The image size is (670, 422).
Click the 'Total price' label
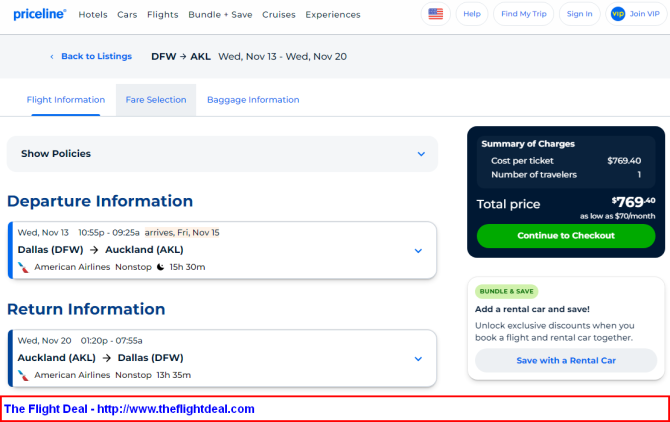pos(508,204)
